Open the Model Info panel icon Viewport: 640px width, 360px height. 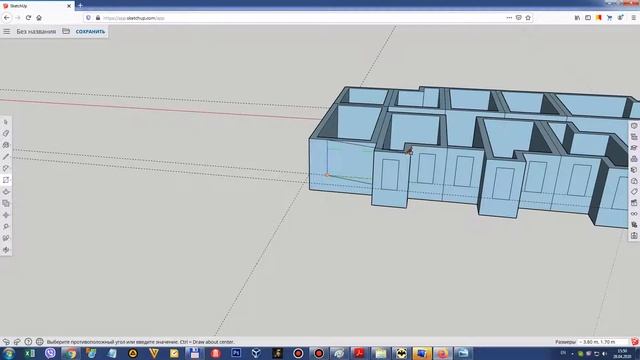point(634,236)
